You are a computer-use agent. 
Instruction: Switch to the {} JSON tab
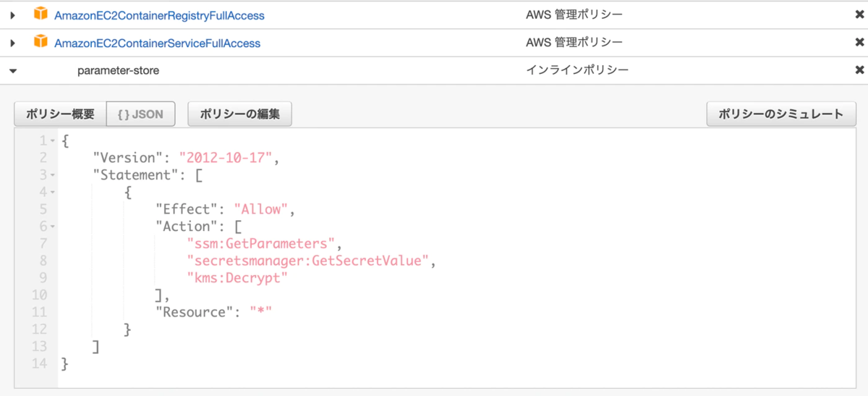click(x=140, y=114)
